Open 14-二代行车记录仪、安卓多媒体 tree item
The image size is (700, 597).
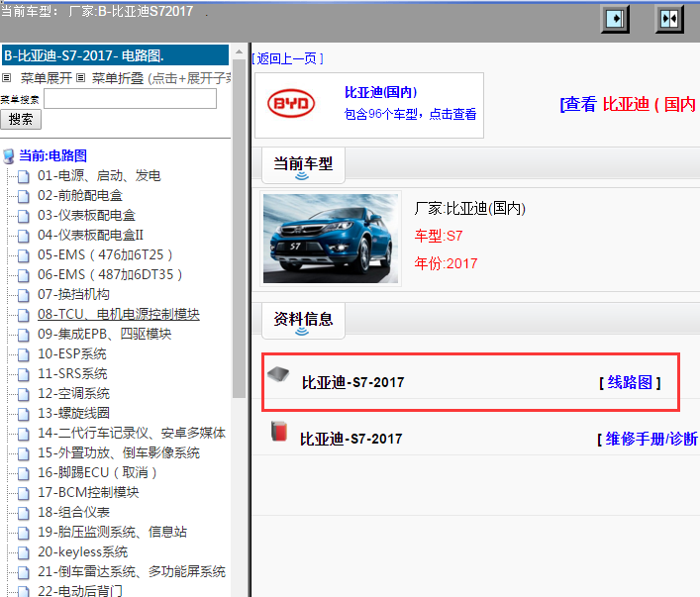(x=132, y=433)
